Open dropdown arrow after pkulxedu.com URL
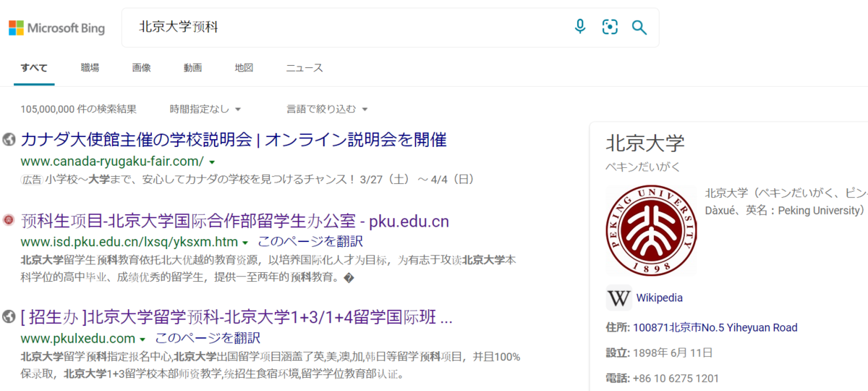Viewport: 868px width, 391px height. tap(142, 340)
